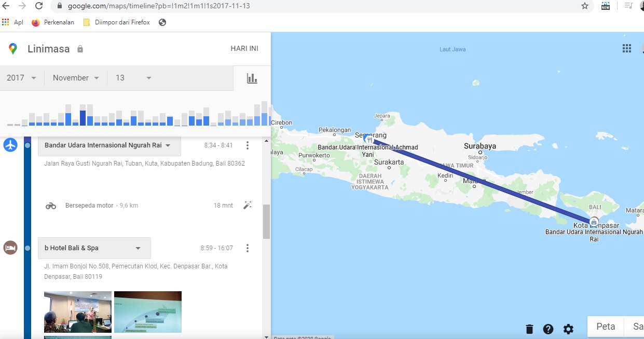This screenshot has width=644, height=339.
Task: Open more options for b Hotel Bali entry
Action: click(x=248, y=248)
